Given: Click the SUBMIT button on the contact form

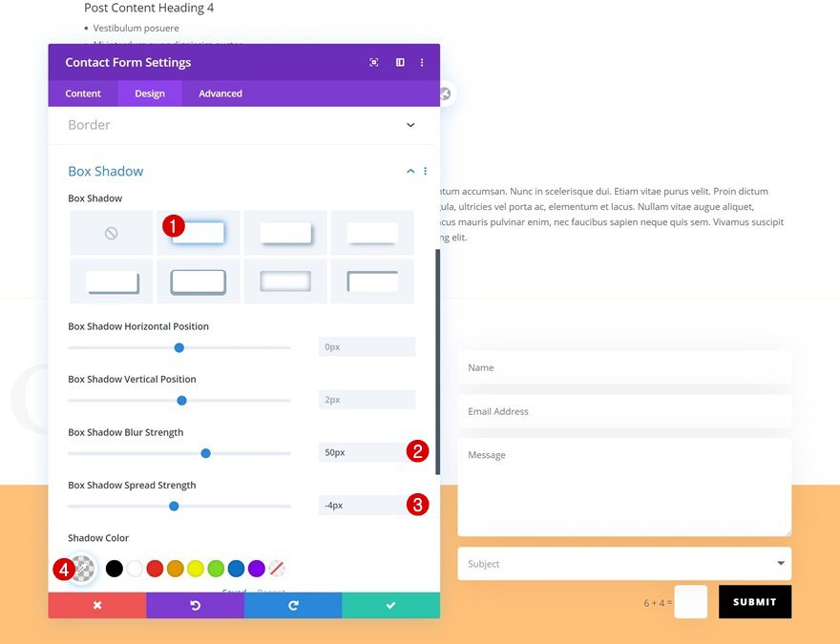Looking at the screenshot, I should point(753,602).
